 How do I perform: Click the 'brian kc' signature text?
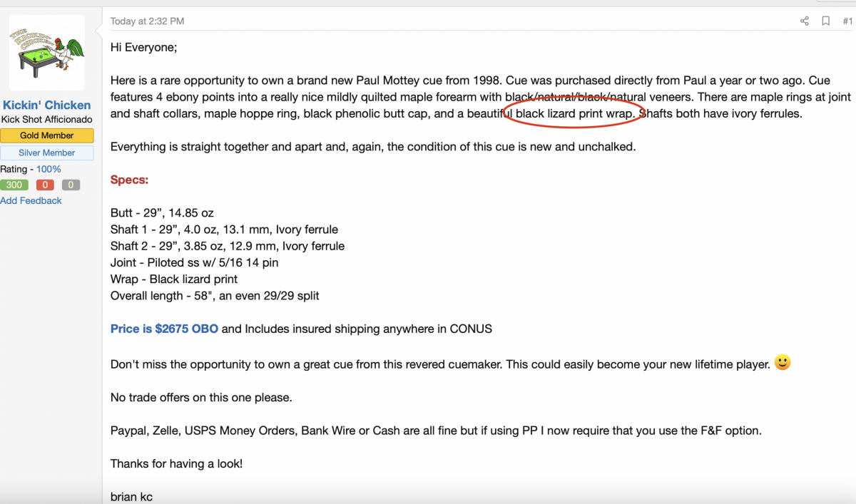(131, 497)
